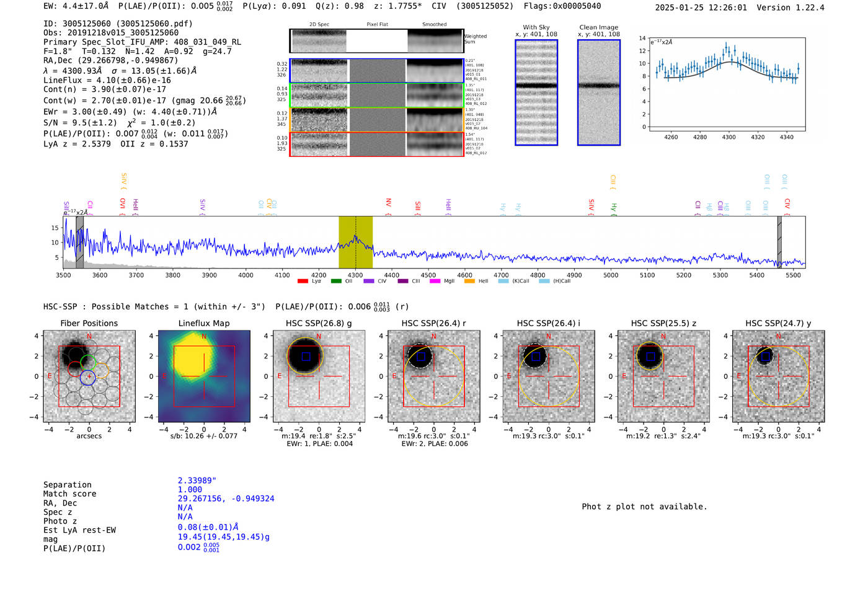Click the green fiber circle in Fiber Positions
Viewport: 868px width, 591px height.
click(89, 363)
